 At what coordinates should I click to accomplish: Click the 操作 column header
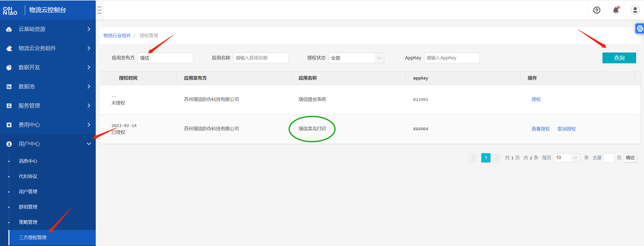coord(532,78)
